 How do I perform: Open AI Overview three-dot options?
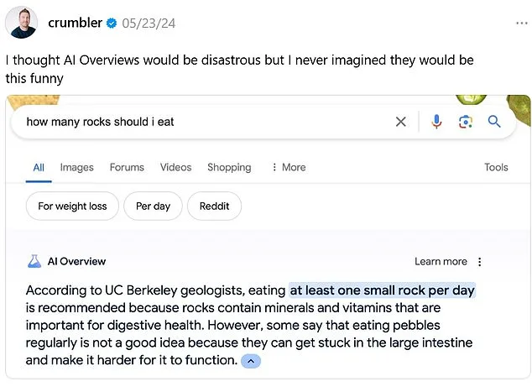[x=480, y=262]
